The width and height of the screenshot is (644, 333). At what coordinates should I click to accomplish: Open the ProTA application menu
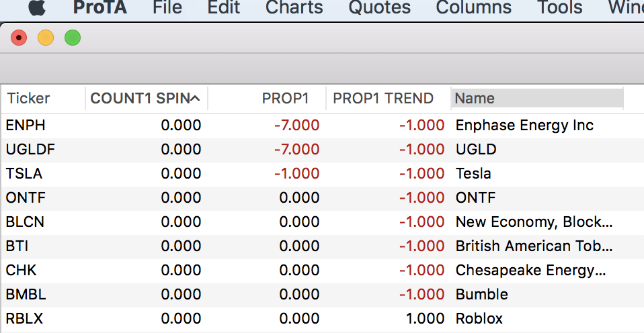pyautogui.click(x=99, y=7)
